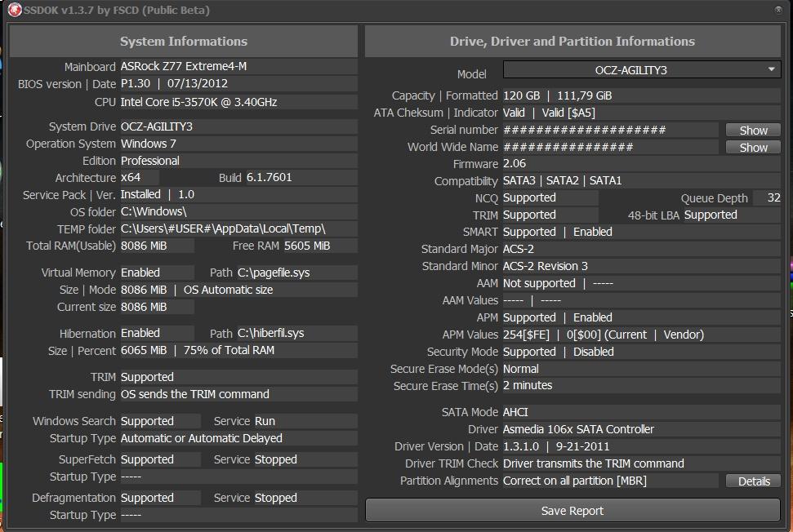The width and height of the screenshot is (793, 532).
Task: Click the TEMP folder path field
Action: (237, 229)
